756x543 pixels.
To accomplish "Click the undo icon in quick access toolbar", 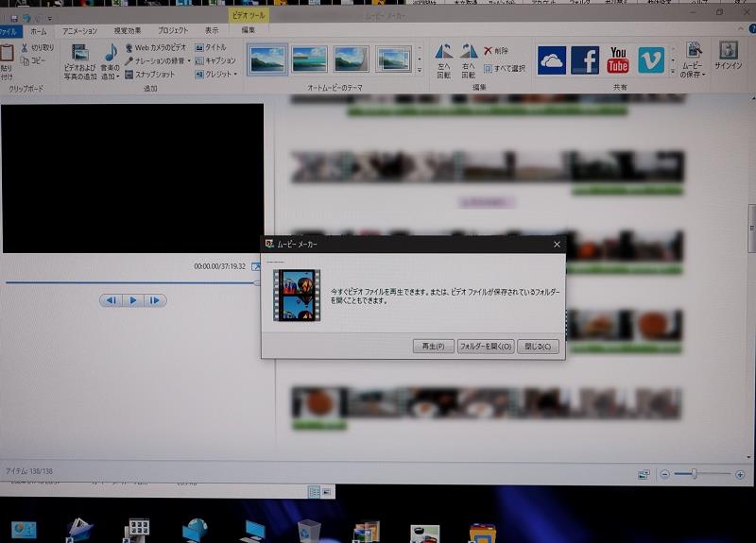I will tap(26, 19).
